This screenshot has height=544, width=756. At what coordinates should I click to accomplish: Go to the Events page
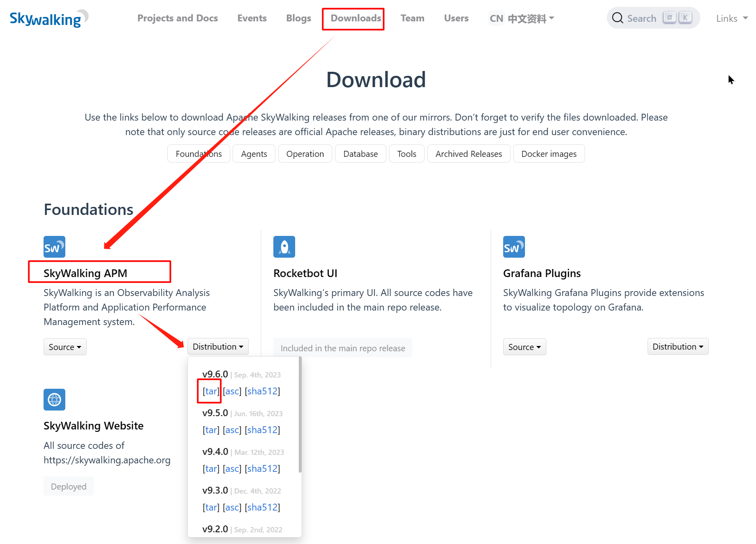(x=252, y=18)
